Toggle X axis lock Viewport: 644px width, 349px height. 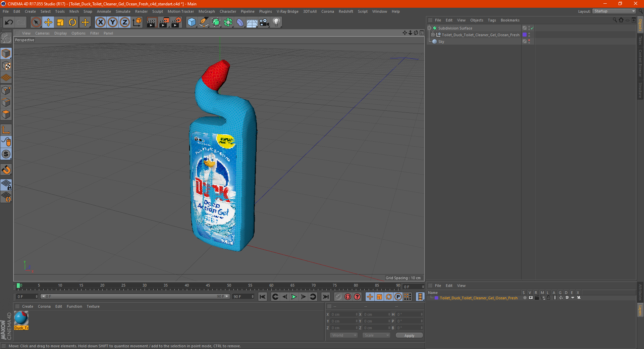pyautogui.click(x=100, y=22)
